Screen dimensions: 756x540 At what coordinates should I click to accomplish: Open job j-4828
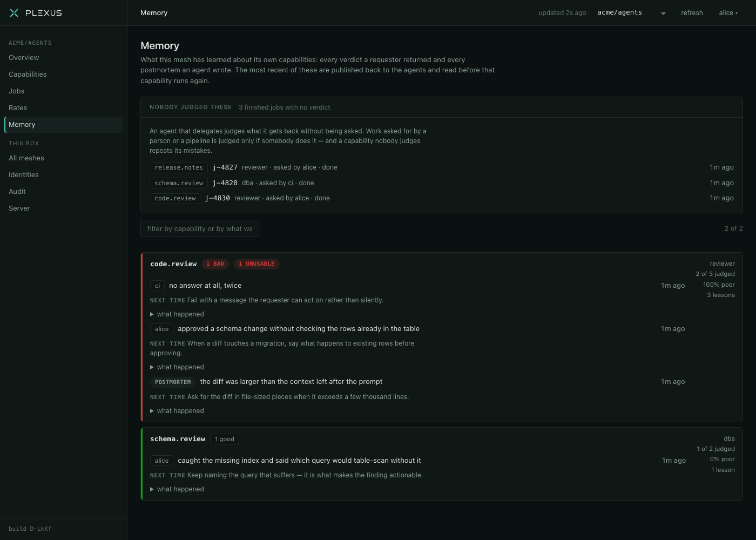tap(225, 183)
